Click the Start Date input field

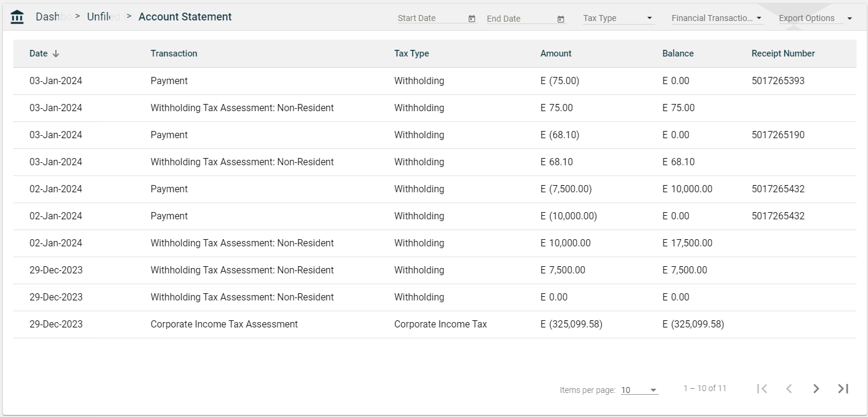point(431,18)
